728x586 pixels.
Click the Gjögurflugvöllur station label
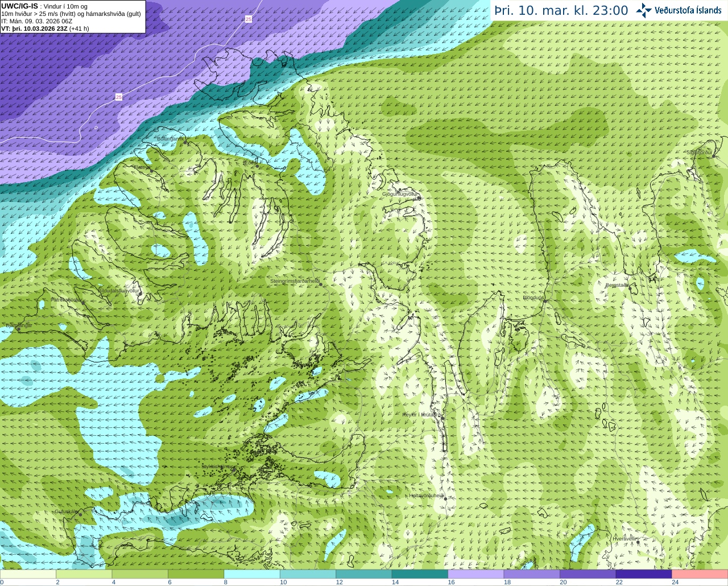[400, 194]
